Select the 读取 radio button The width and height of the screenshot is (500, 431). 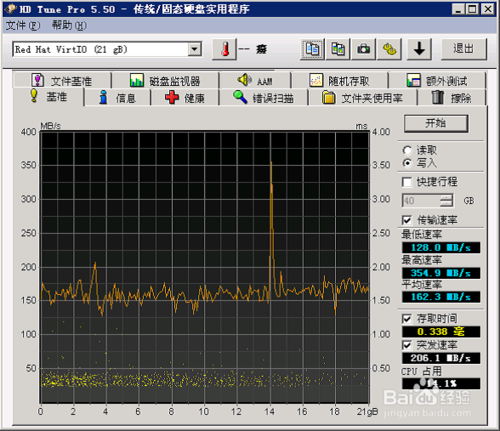(407, 150)
